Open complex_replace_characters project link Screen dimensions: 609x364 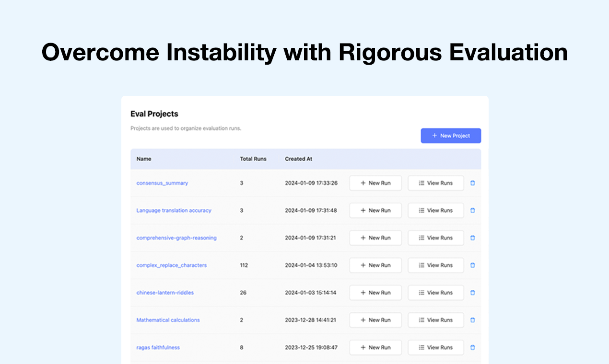click(x=172, y=265)
